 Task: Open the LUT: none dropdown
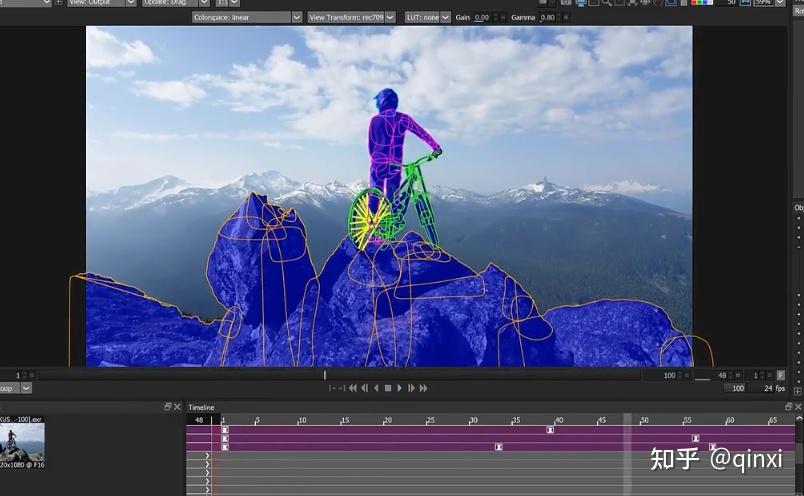(x=428, y=17)
